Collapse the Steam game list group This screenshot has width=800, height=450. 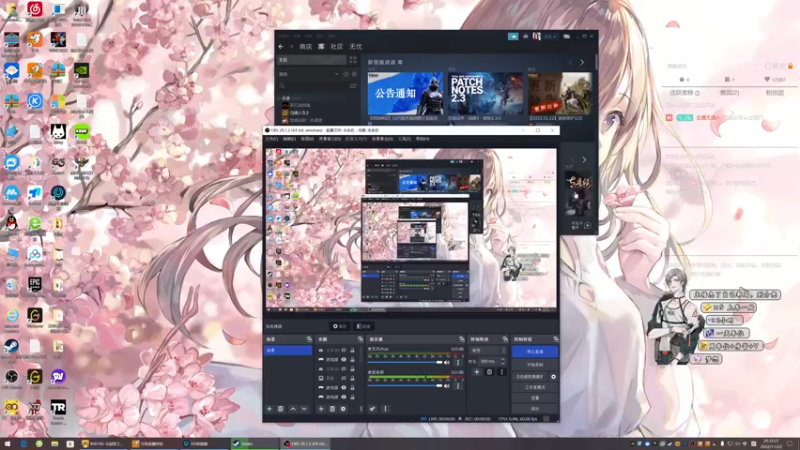pos(280,98)
